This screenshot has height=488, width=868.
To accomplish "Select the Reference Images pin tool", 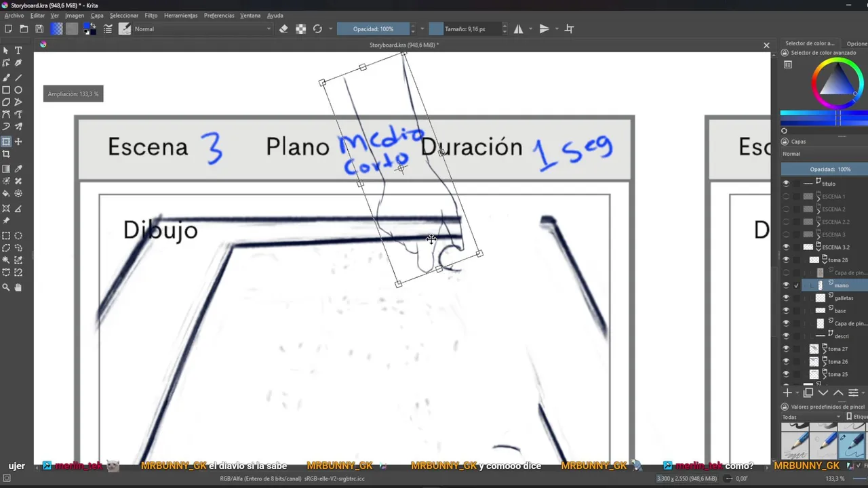I will pyautogui.click(x=6, y=220).
